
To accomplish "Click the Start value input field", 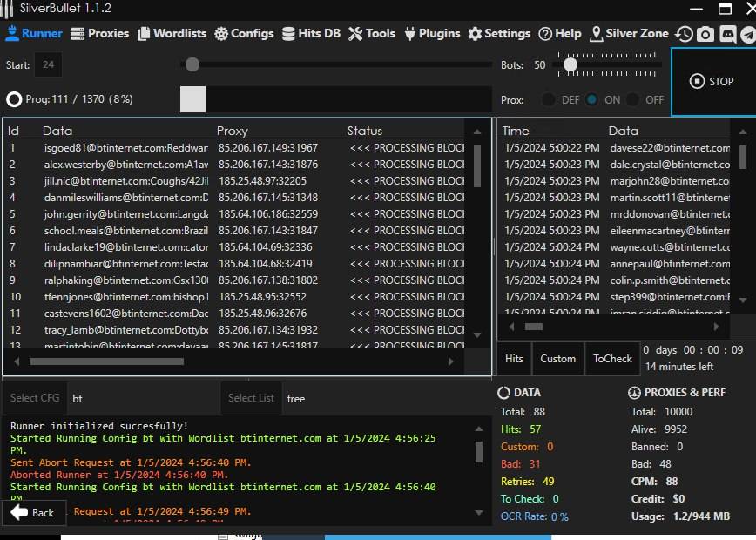I will (x=48, y=64).
